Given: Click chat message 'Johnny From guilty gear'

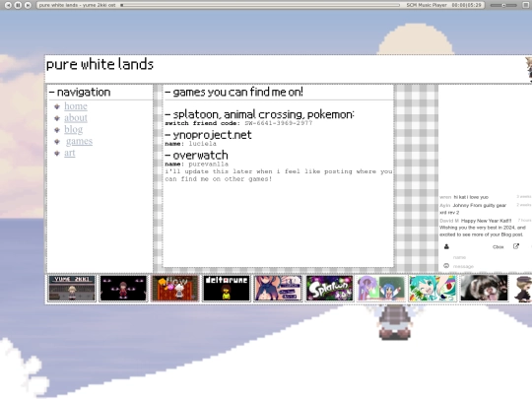Looking at the screenshot, I should pos(480,205).
